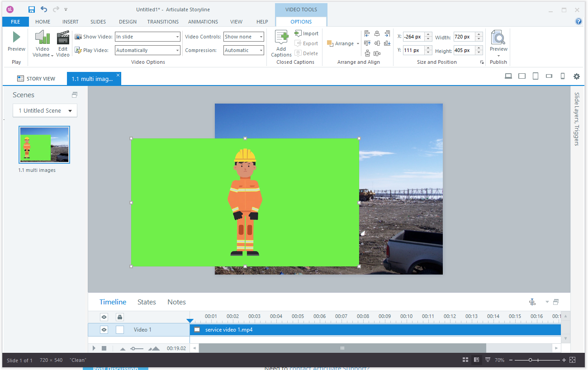Image resolution: width=588 pixels, height=370 pixels.
Task: Click the Preview play button in ribbon
Action: pos(16,41)
